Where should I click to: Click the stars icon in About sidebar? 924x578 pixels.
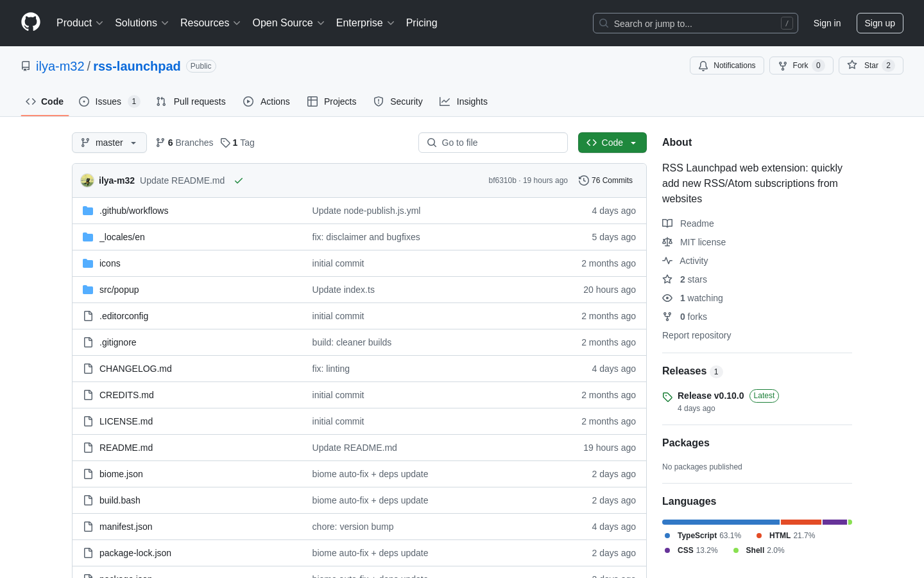(667, 279)
